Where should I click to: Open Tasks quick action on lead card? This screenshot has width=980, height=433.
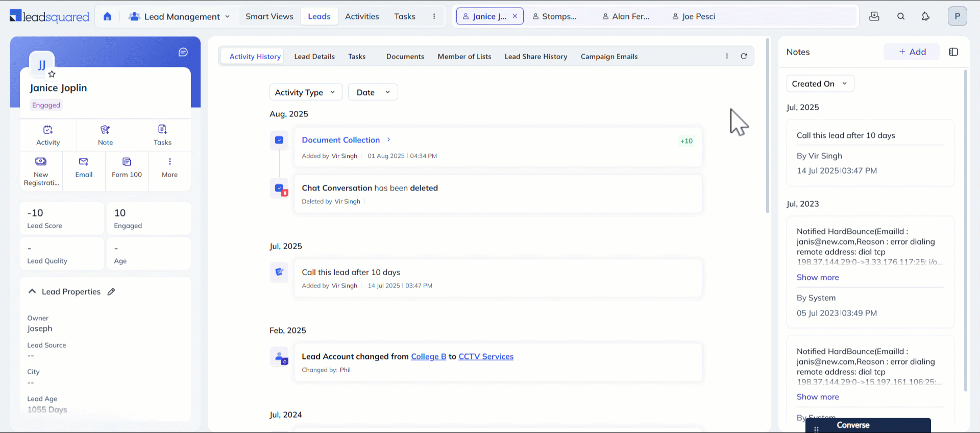point(162,135)
